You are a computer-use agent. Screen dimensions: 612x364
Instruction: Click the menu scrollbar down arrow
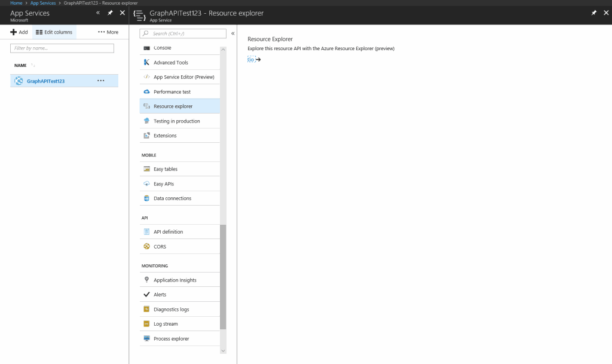pyautogui.click(x=223, y=351)
